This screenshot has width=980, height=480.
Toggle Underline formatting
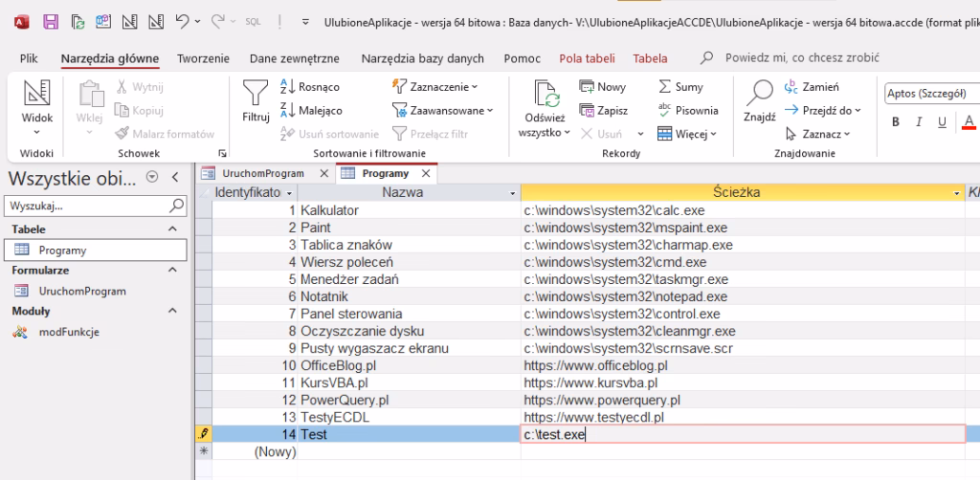coord(942,121)
